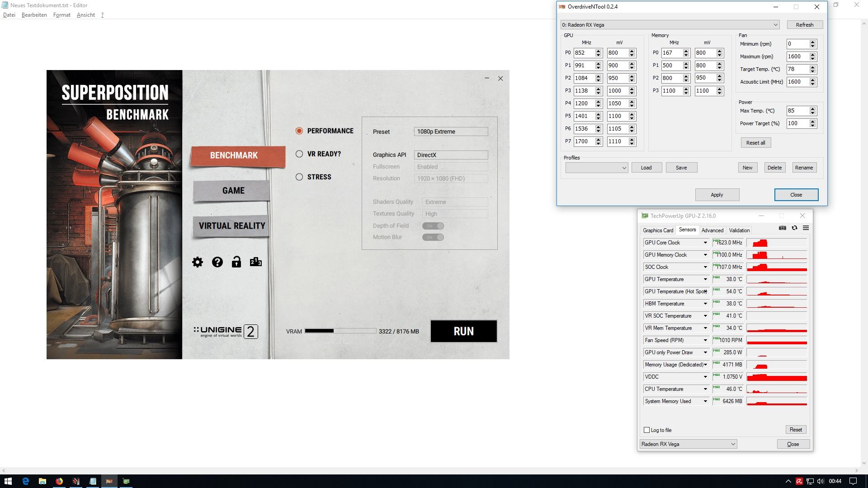The image size is (868, 488).
Task: Open the VDDC sensor dropdown arrow
Action: pos(705,377)
